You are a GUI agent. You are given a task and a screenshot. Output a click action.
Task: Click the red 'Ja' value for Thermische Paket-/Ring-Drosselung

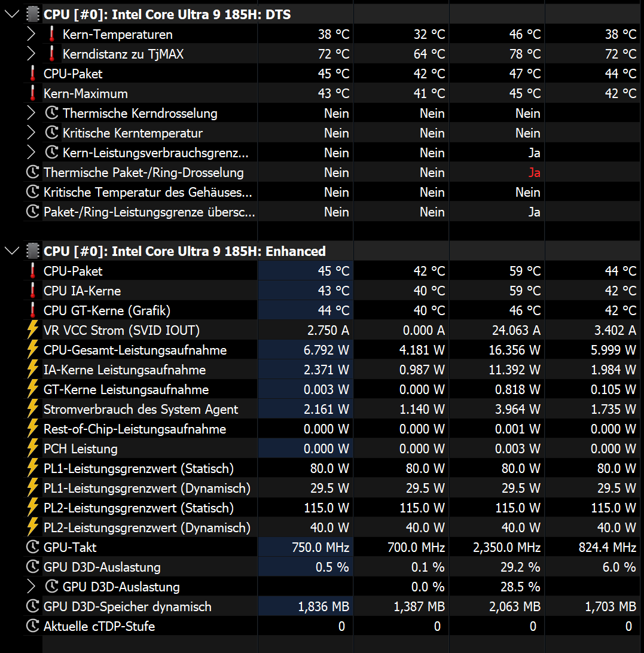click(x=534, y=172)
